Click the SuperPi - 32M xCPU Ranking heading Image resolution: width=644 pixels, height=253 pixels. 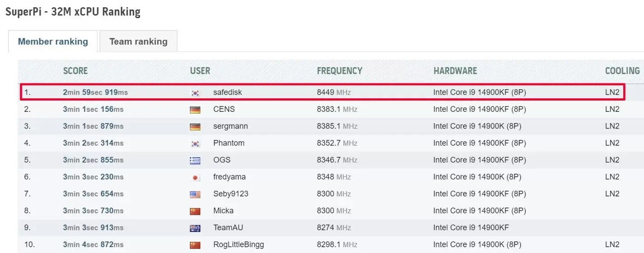point(73,12)
